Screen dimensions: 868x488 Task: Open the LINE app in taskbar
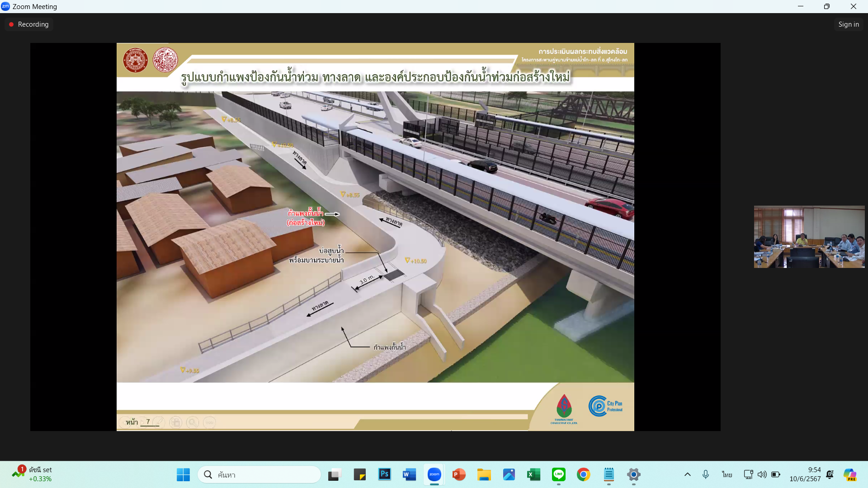pyautogui.click(x=559, y=474)
